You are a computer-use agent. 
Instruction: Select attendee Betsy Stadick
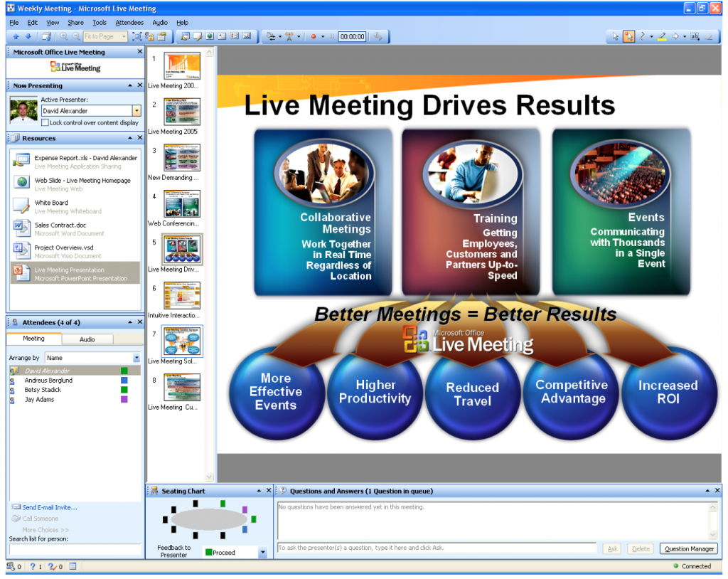coord(43,389)
